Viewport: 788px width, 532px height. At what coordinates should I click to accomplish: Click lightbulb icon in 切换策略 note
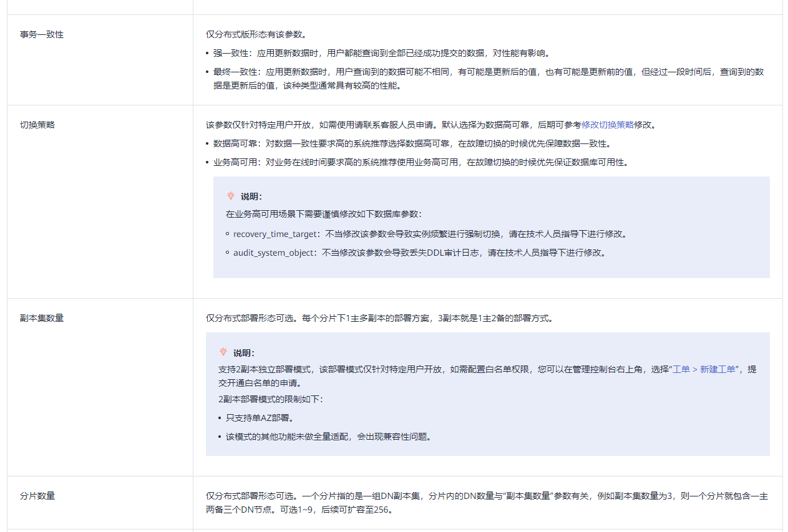[231, 196]
